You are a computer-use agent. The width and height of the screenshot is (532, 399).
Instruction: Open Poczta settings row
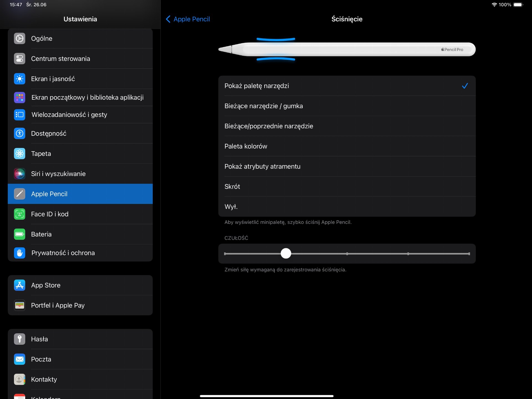coord(80,359)
